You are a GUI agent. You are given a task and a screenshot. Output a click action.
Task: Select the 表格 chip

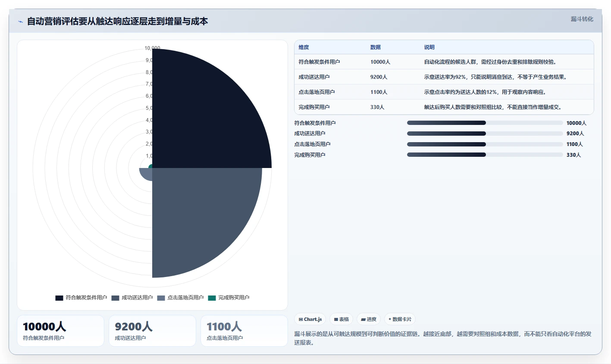[341, 319]
